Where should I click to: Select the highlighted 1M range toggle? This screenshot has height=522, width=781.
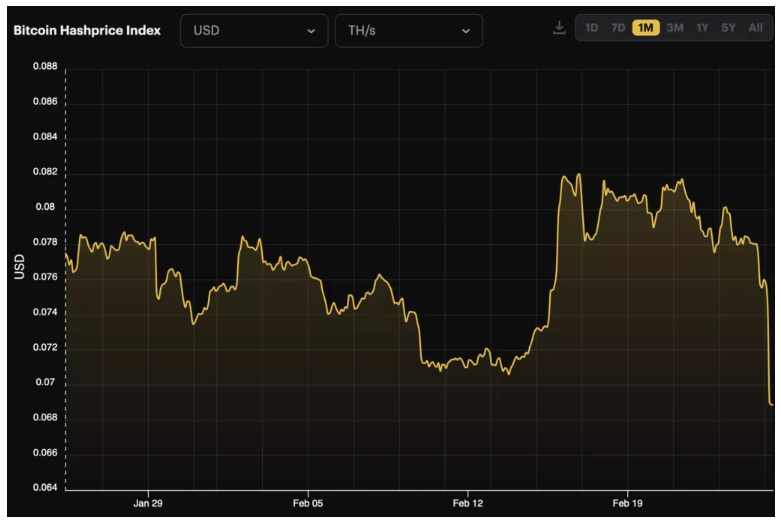click(646, 28)
